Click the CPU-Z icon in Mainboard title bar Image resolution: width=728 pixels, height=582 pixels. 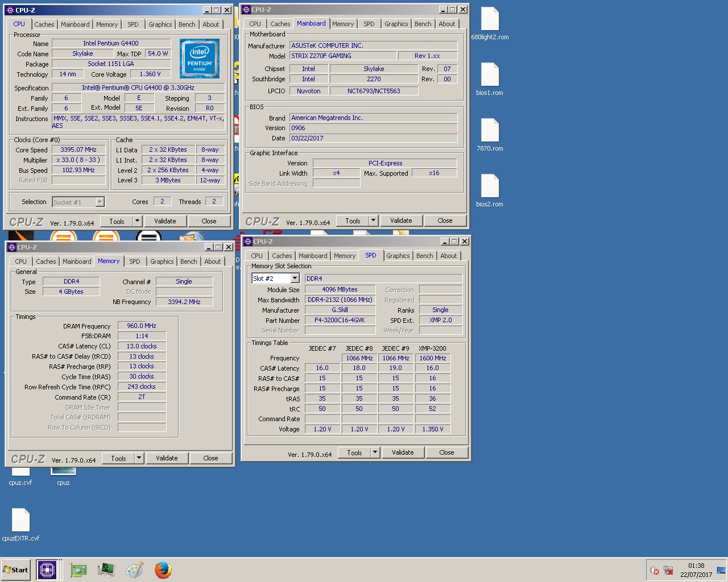(x=246, y=10)
